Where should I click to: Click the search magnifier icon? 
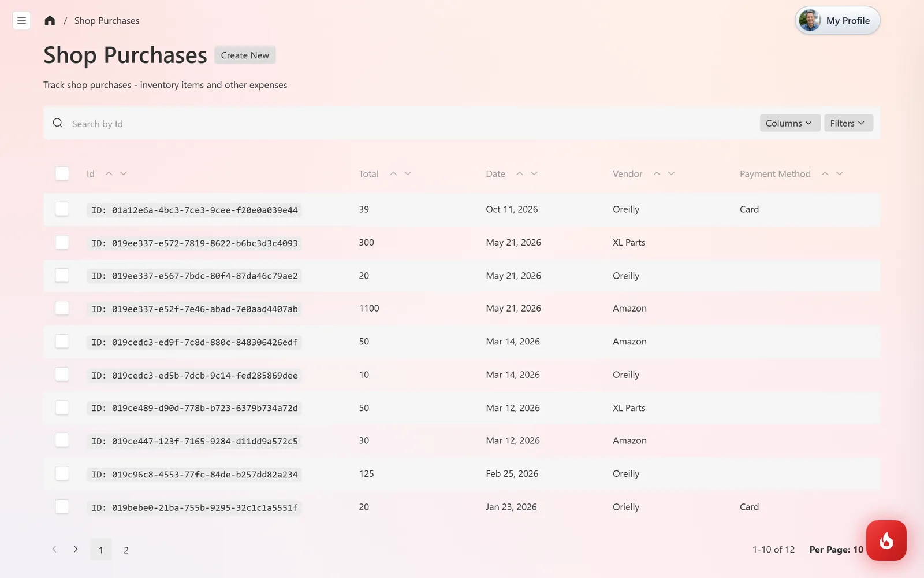tap(58, 123)
